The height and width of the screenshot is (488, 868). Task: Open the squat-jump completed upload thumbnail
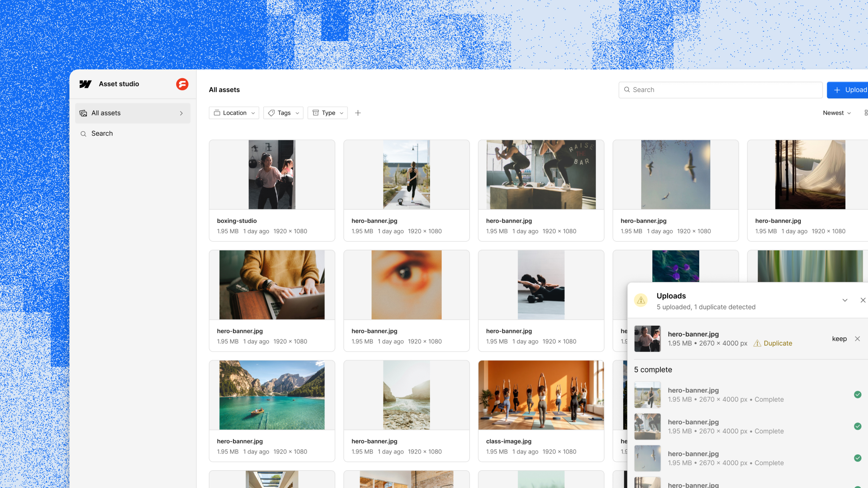tap(647, 427)
